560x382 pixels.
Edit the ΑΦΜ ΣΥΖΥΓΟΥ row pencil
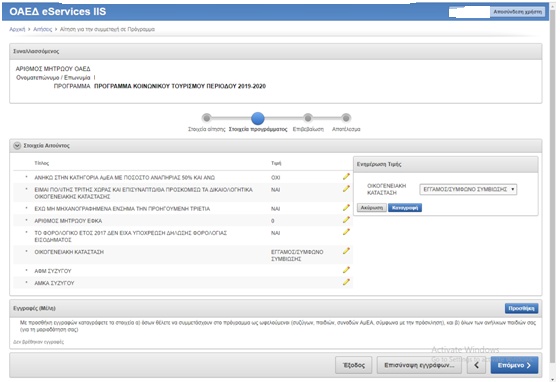click(346, 270)
